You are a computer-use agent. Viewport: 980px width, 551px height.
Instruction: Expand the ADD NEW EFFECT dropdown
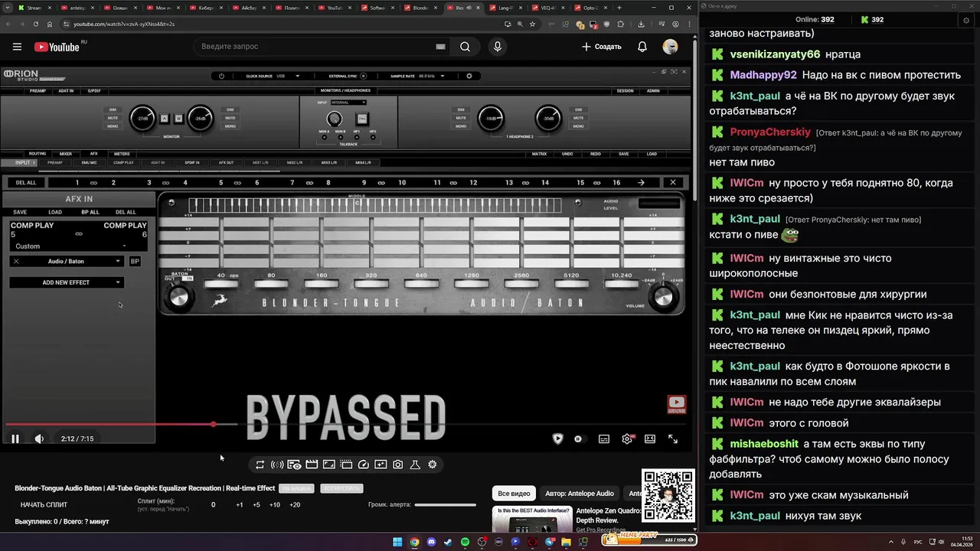click(66, 282)
